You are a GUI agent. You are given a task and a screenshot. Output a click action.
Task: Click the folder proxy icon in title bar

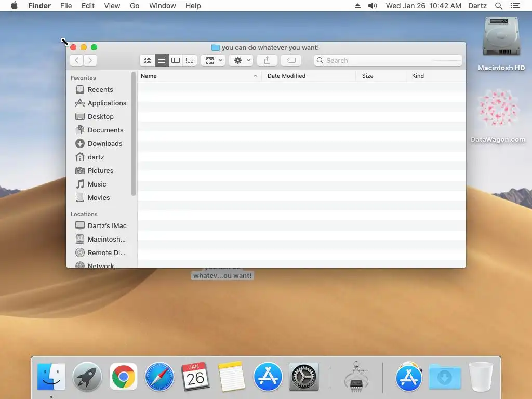coord(216,47)
